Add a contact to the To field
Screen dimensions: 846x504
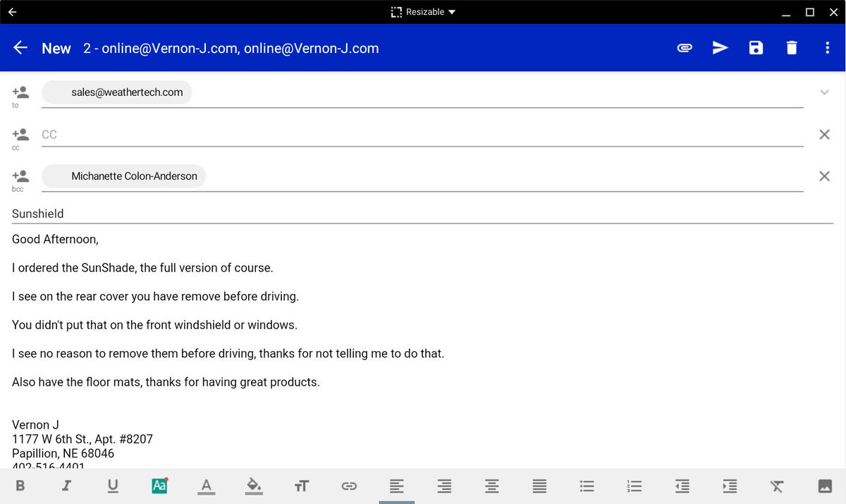20,92
